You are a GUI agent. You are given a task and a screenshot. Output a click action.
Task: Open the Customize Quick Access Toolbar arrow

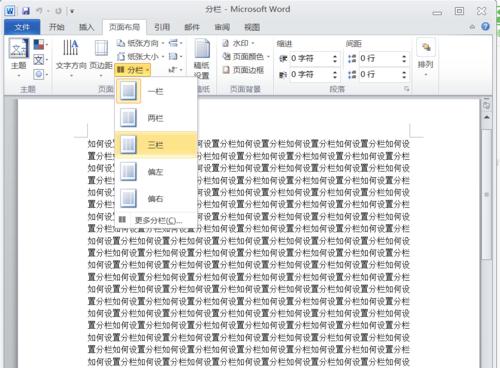click(72, 11)
